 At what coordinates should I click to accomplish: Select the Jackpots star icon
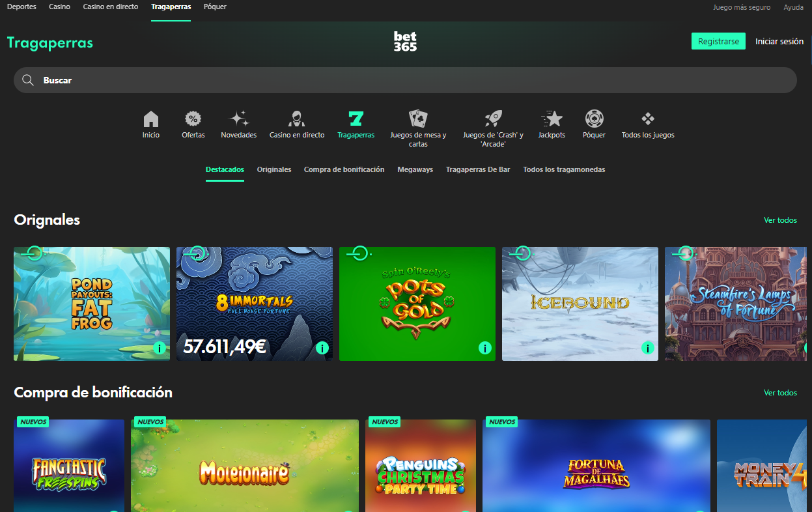[552, 119]
